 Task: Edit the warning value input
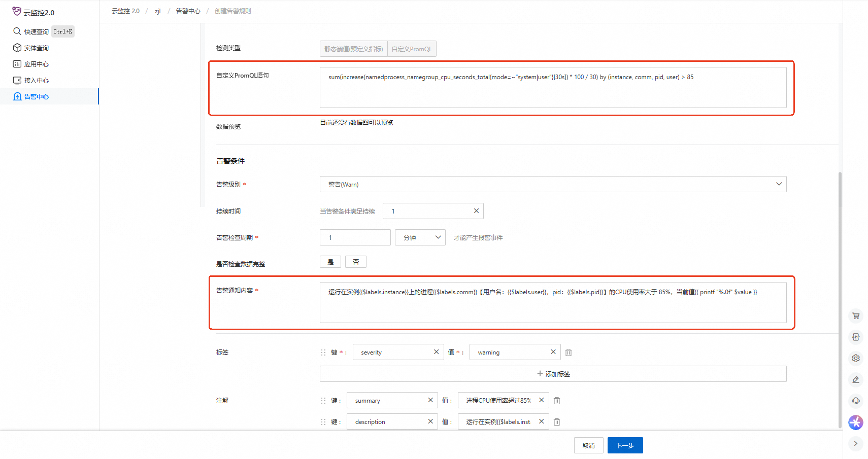click(x=515, y=352)
